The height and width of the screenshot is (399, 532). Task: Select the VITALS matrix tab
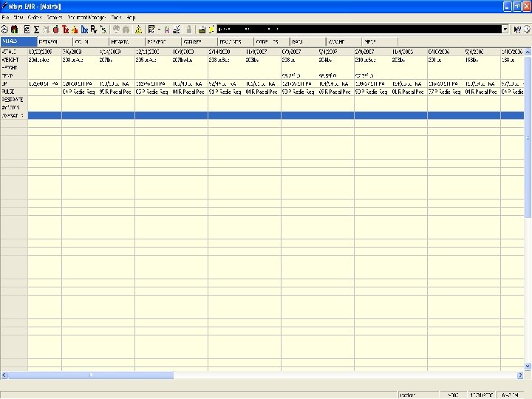pos(18,41)
